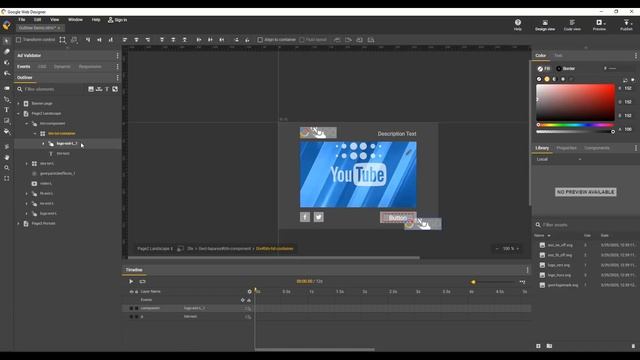Toggle the Transform control checkbox

pyautogui.click(x=18, y=40)
